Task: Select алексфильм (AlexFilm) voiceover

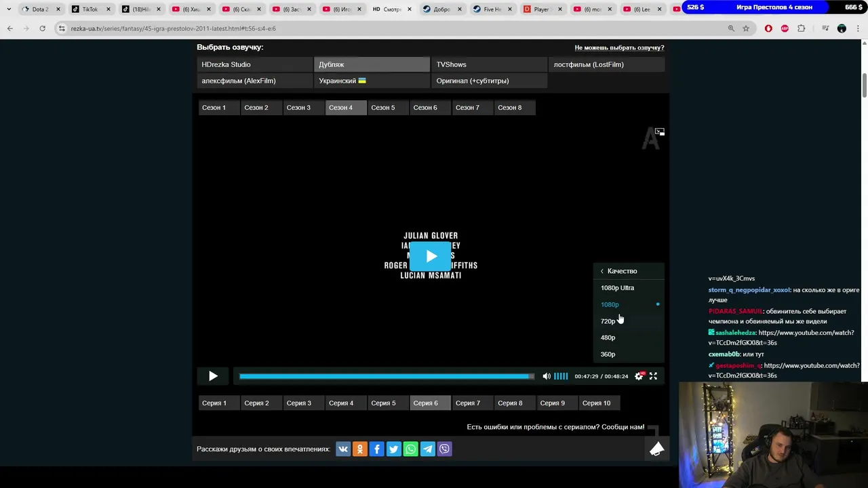Action: pyautogui.click(x=254, y=81)
